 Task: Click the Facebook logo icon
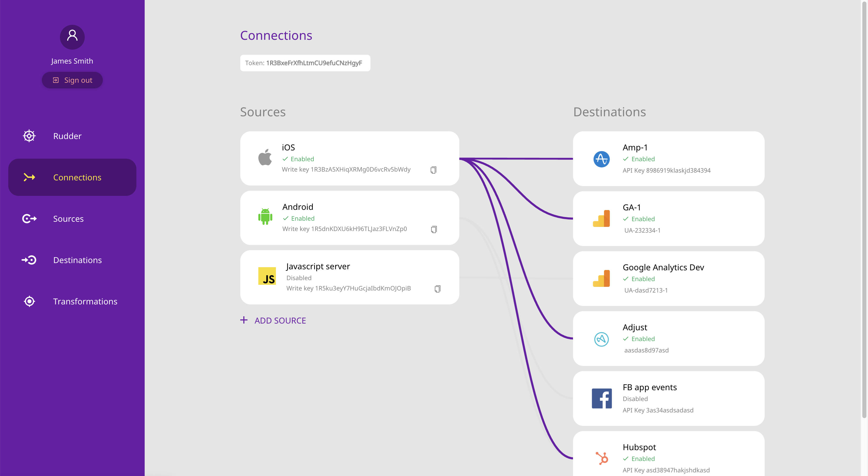pyautogui.click(x=601, y=398)
